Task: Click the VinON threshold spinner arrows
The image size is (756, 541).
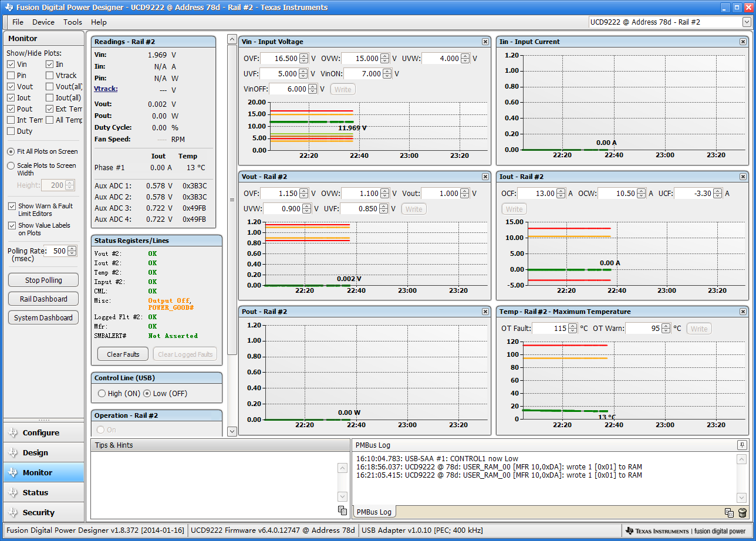Action: pyautogui.click(x=387, y=74)
